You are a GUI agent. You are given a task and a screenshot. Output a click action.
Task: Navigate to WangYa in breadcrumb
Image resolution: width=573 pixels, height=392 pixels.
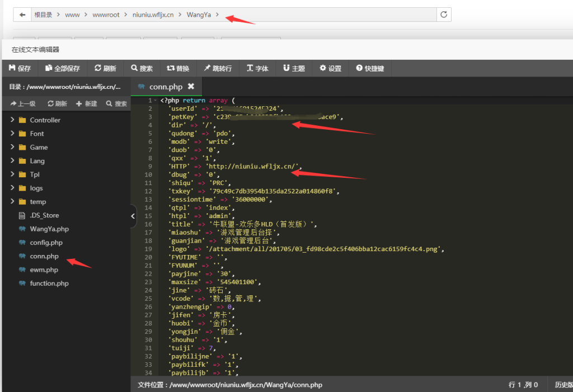[199, 15]
